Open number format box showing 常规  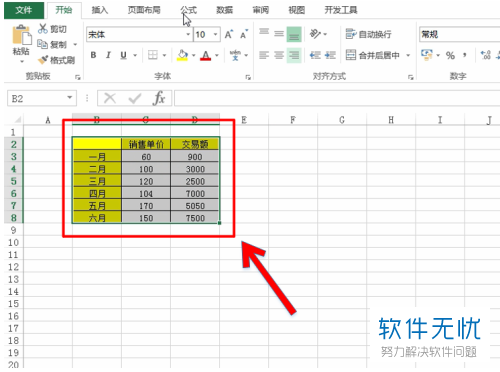(x=459, y=34)
